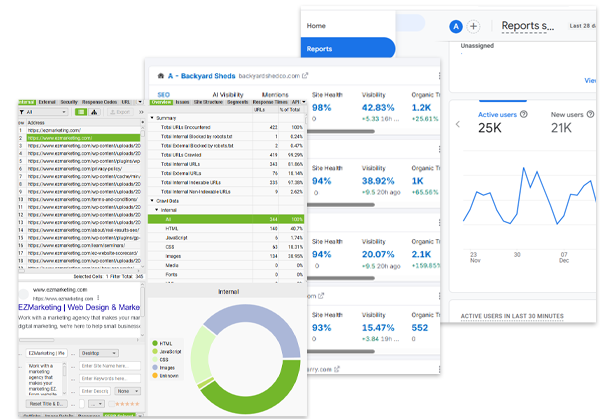Collapse the Crawl Data section
Screen dimensions: 614x419
pos(152,201)
